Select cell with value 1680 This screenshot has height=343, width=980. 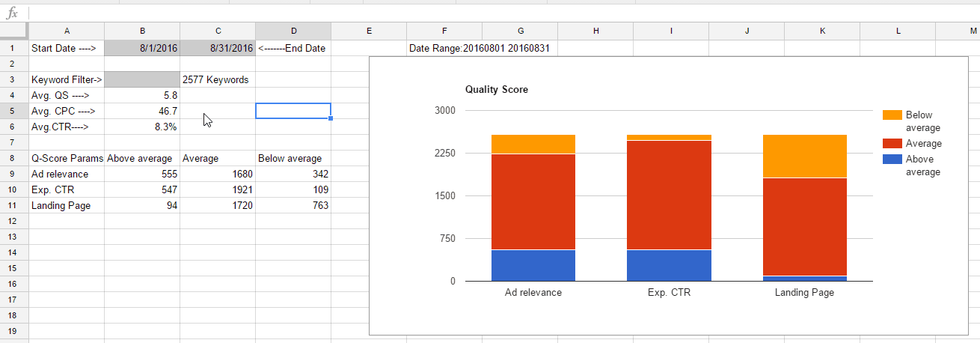(218, 174)
